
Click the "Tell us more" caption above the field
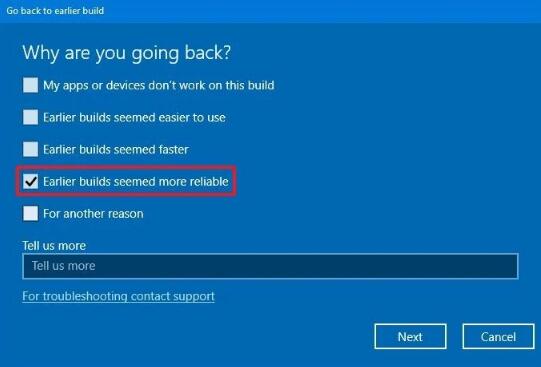54,246
